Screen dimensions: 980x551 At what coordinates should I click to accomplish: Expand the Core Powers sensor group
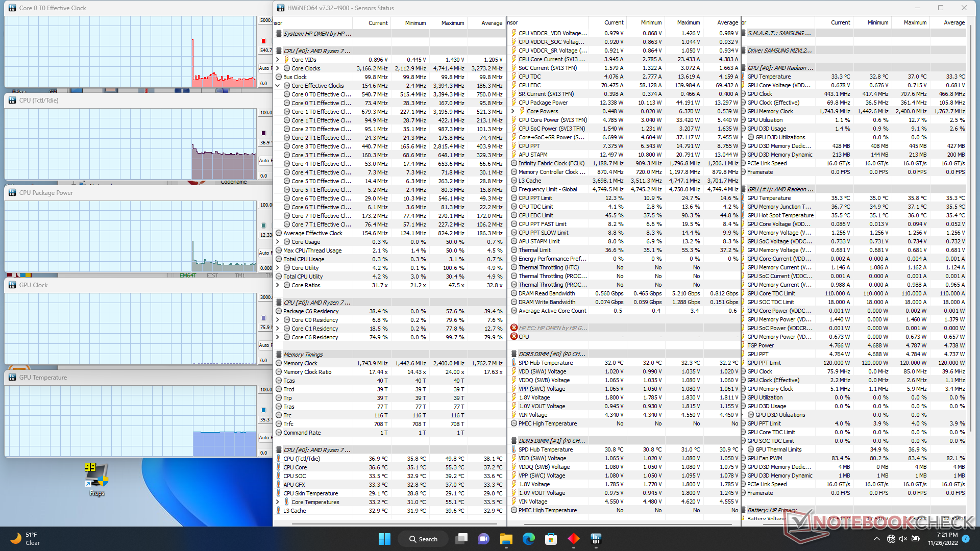tap(513, 111)
